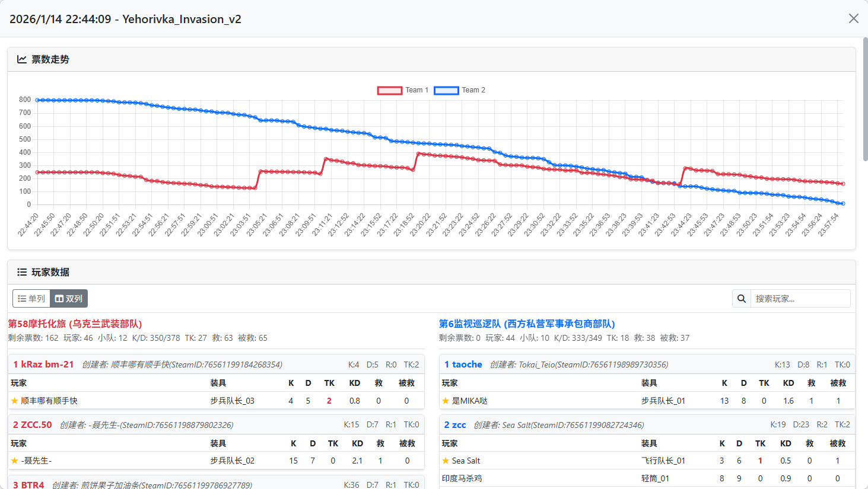The height and width of the screenshot is (489, 868).
Task: Click the gold star beside 顺丰哪有顺手快
Action: (15, 401)
